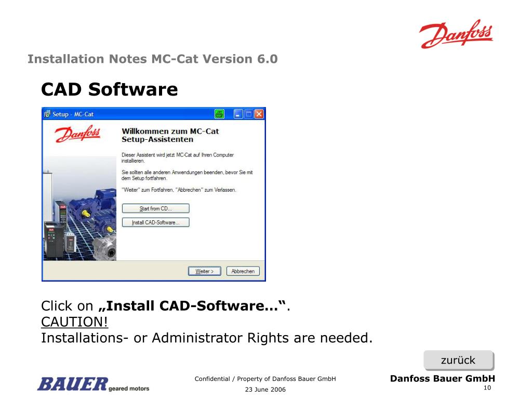This screenshot has width=532, height=399.
Task: Click the "Dieser Assistent wird jetzt MC-Cat" paragraph
Action: (178, 158)
